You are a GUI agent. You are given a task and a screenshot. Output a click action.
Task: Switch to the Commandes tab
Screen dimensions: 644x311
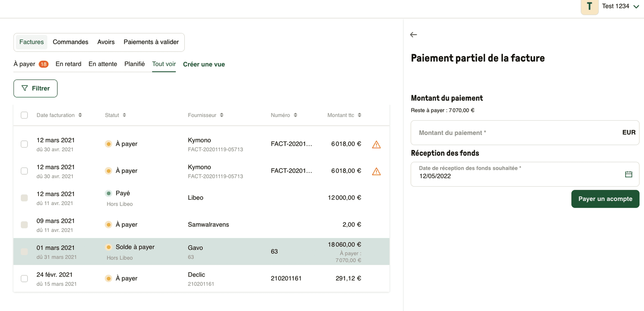coord(70,42)
